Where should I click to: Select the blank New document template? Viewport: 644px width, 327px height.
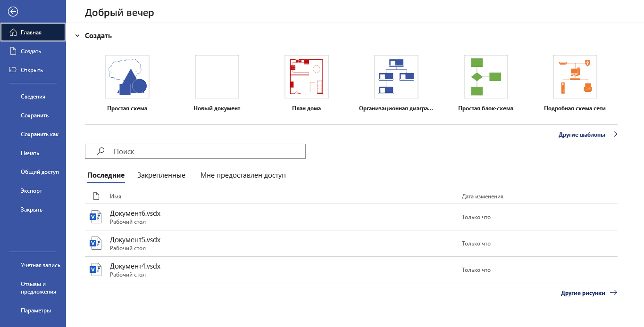tap(217, 77)
